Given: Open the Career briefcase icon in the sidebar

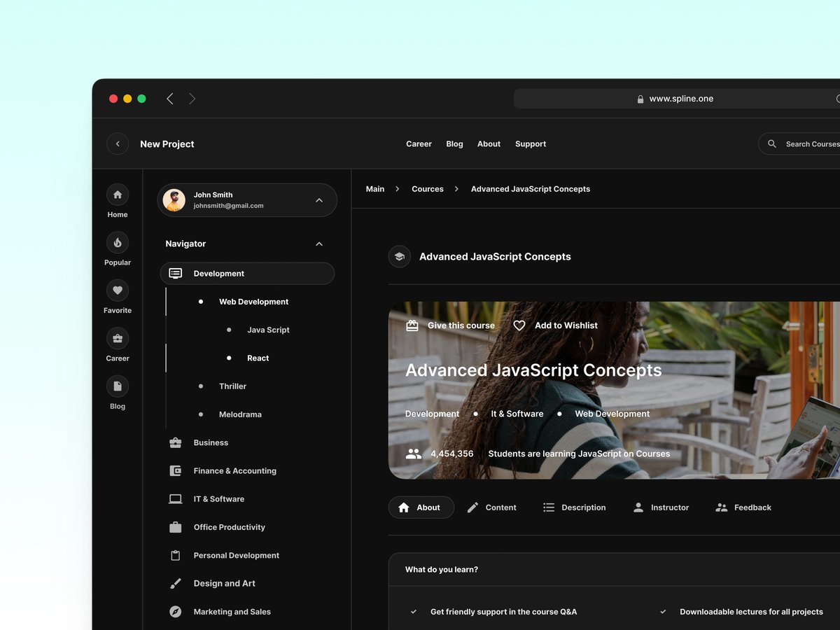Looking at the screenshot, I should [118, 338].
